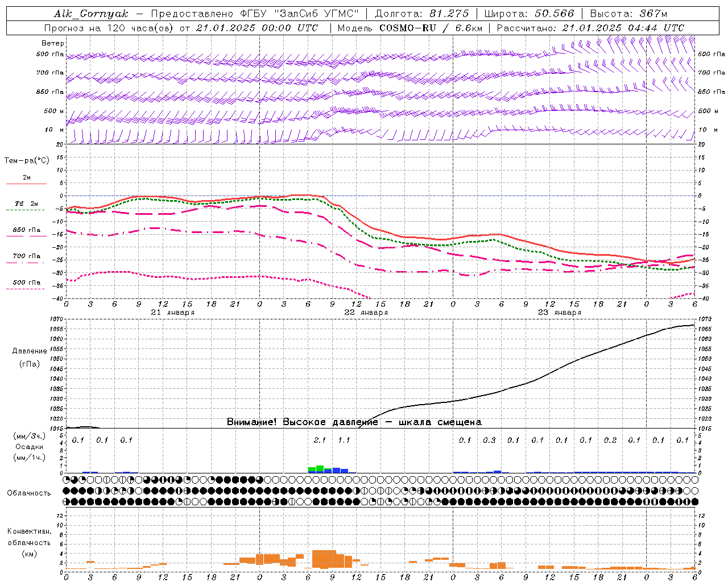Click the 10 м wind level label on left

coord(55,130)
